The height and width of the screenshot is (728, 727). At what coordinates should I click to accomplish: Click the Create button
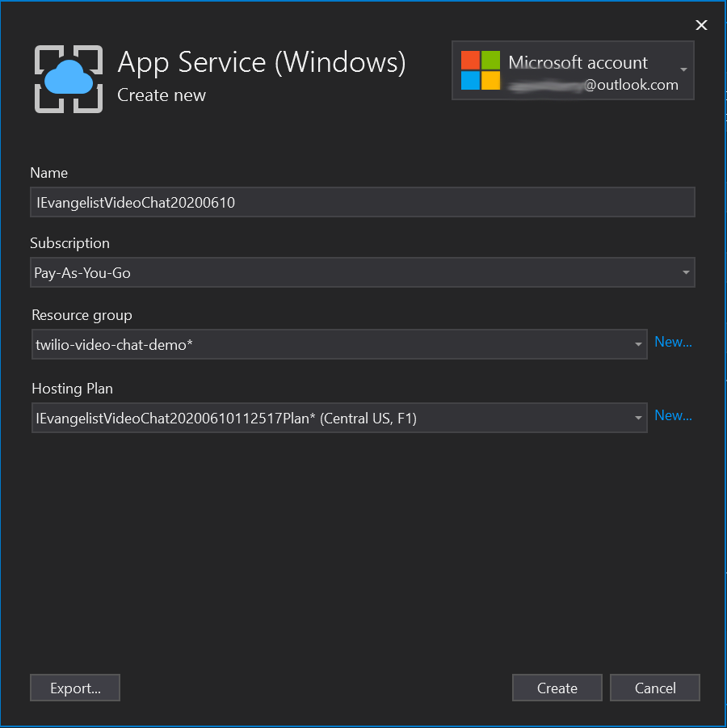pos(557,688)
